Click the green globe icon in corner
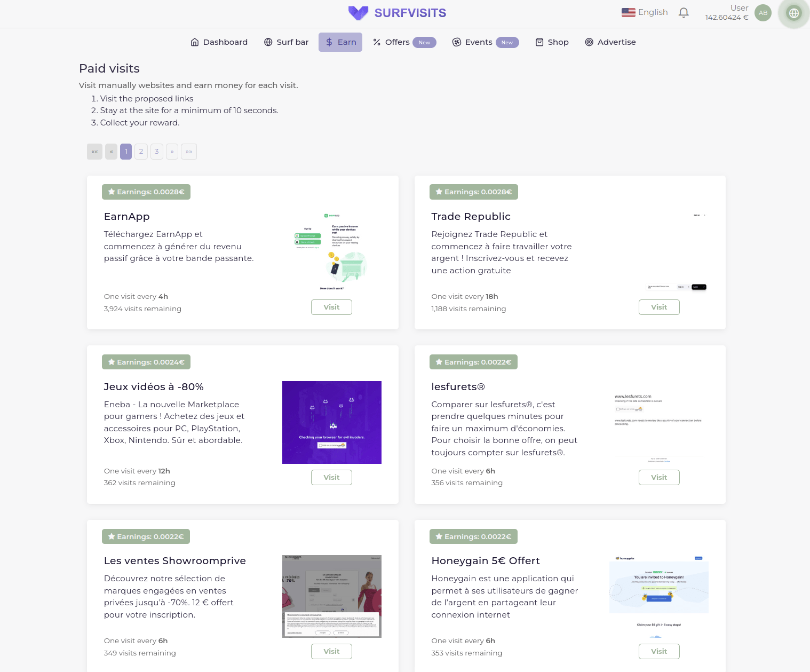Screen dimensions: 810x672 pyautogui.click(x=793, y=13)
